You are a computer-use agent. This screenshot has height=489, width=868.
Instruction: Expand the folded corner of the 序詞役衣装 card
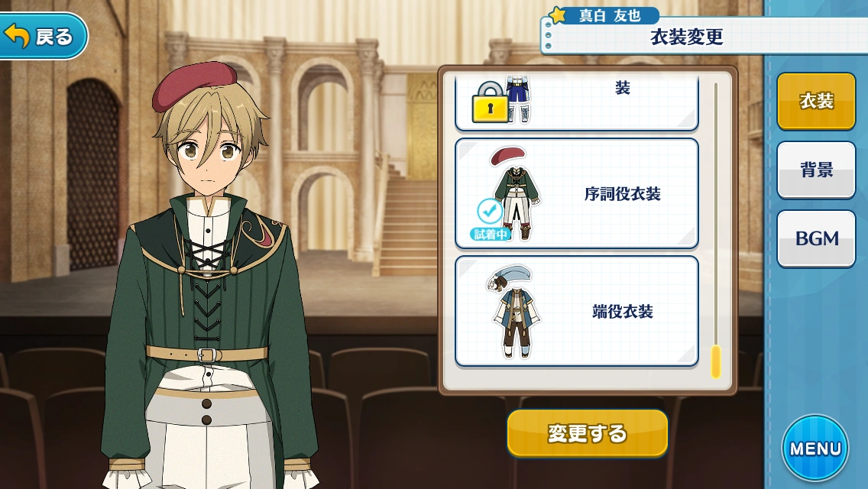coord(686,236)
